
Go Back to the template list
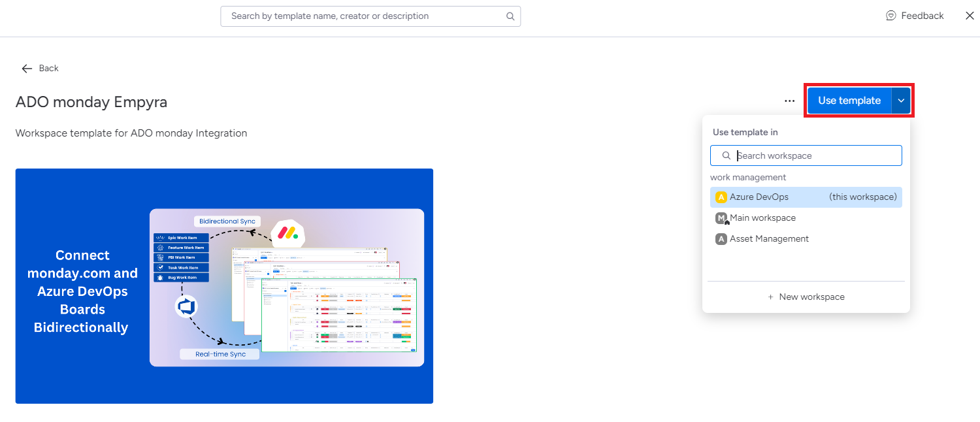pyautogui.click(x=41, y=68)
